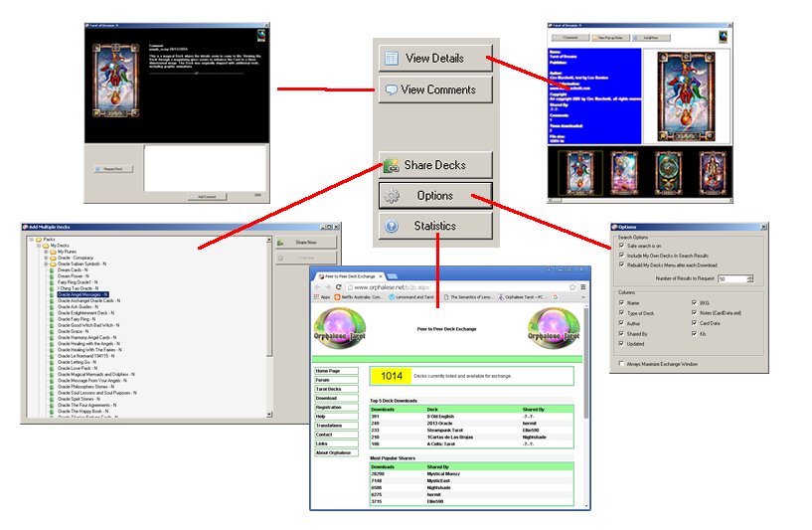Open Tarot Decks in site menu
The height and width of the screenshot is (530, 812).
tap(337, 389)
